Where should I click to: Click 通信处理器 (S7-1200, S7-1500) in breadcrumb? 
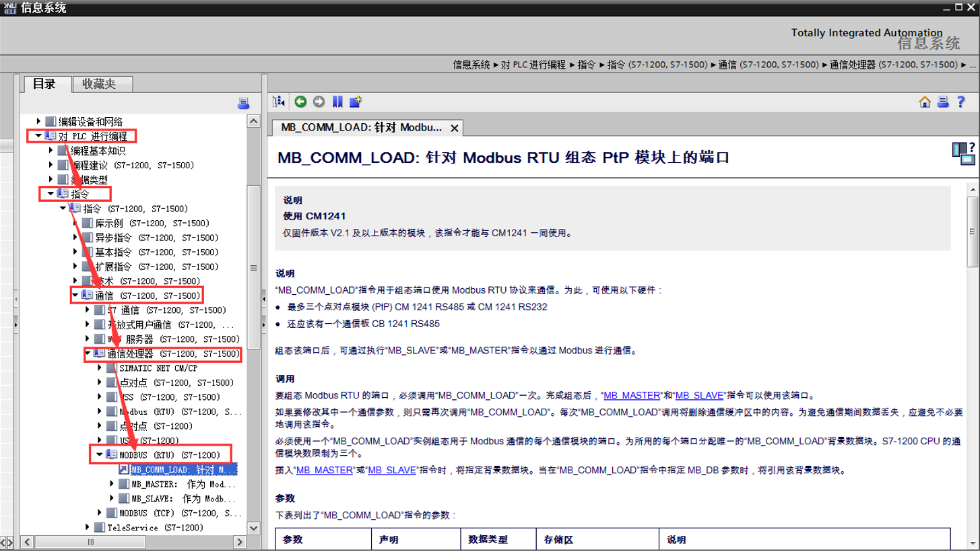click(x=893, y=65)
